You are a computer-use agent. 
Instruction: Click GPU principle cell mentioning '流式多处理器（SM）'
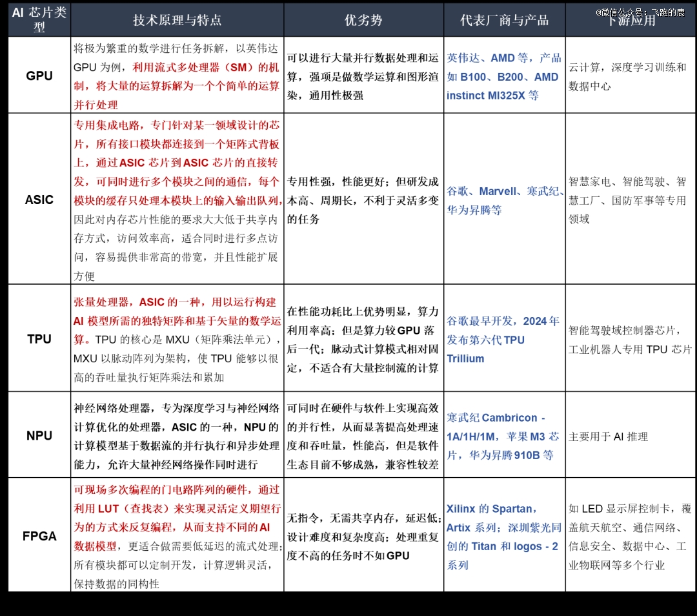tap(177, 75)
